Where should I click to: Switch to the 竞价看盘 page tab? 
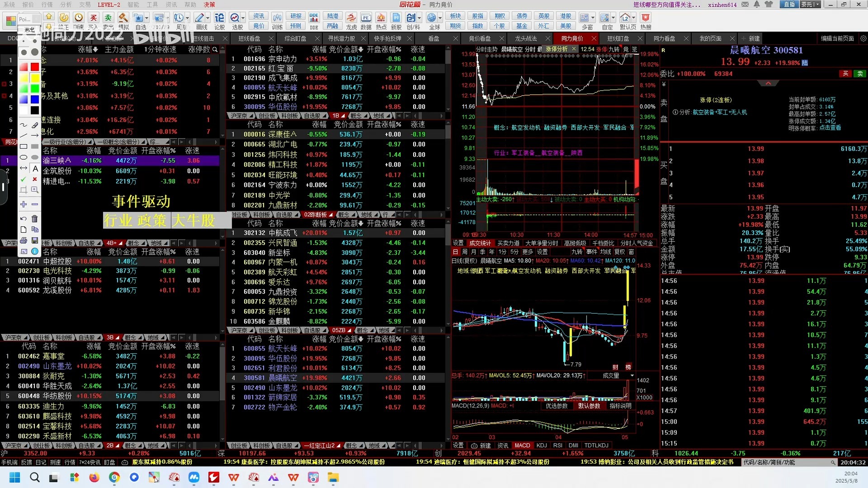(x=480, y=38)
